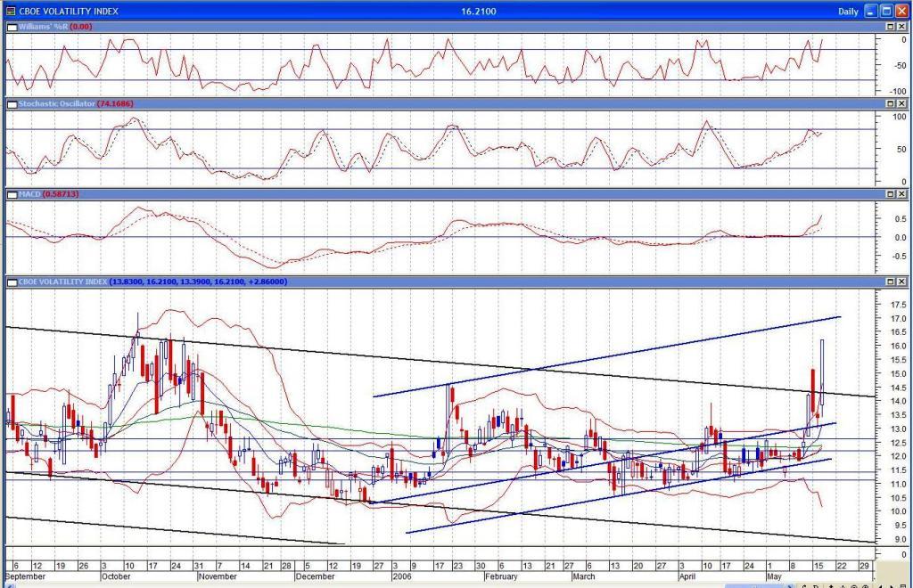Click the Williams' %R panel menu icon
This screenshot has height=588, width=913.
(12, 27)
